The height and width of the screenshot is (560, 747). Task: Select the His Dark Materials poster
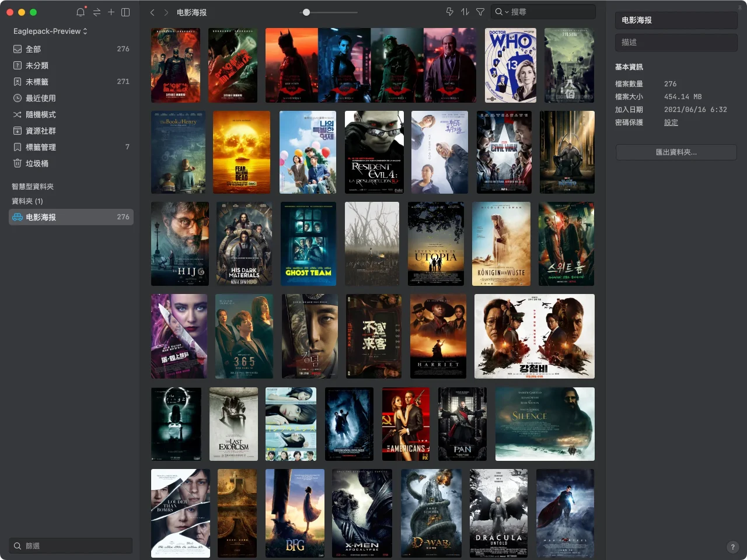[244, 244]
